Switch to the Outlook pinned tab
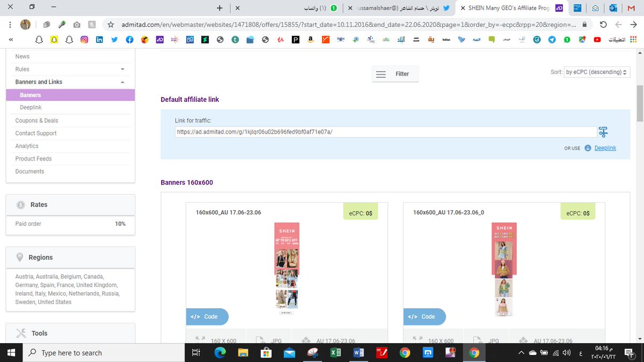The width and height of the screenshot is (644, 362). coord(613,8)
